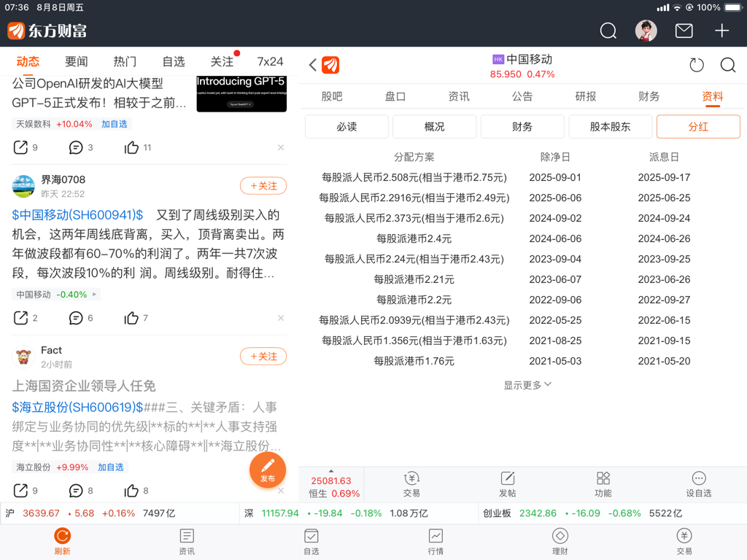Screen dimensions: 747x560
Task: Select 必读 sub-tab button
Action: tap(347, 127)
